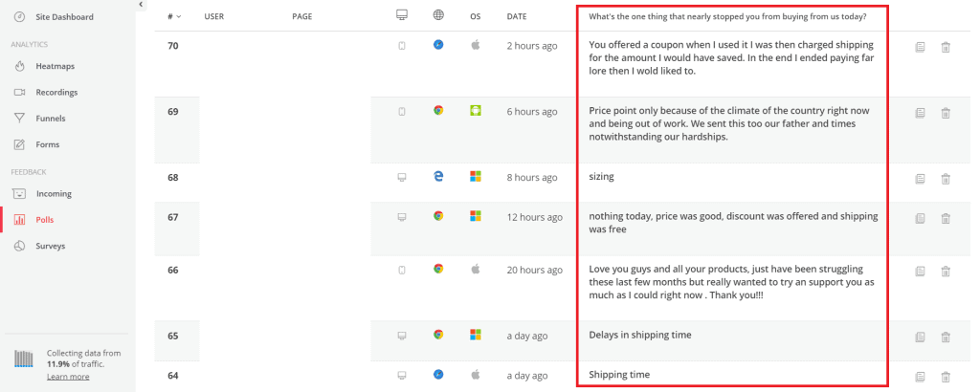Viewport: 980px width, 392px height.
Task: Click the browser globe column header
Action: tap(438, 15)
